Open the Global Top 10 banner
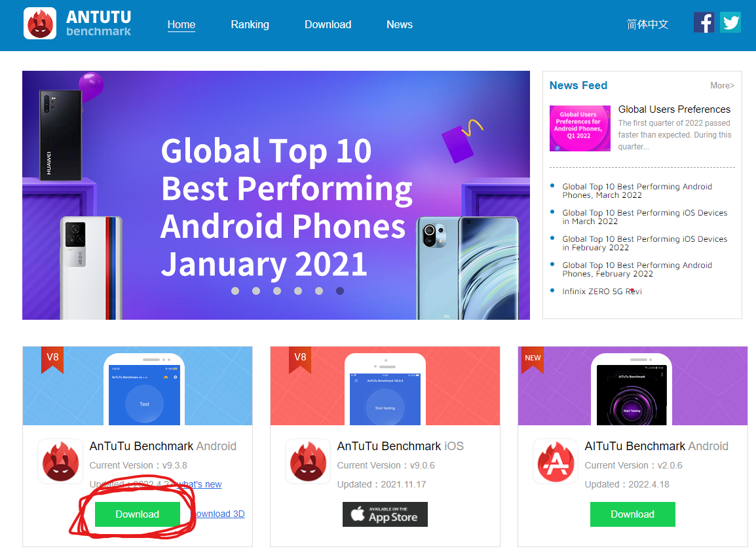The width and height of the screenshot is (756, 555). pos(276,195)
